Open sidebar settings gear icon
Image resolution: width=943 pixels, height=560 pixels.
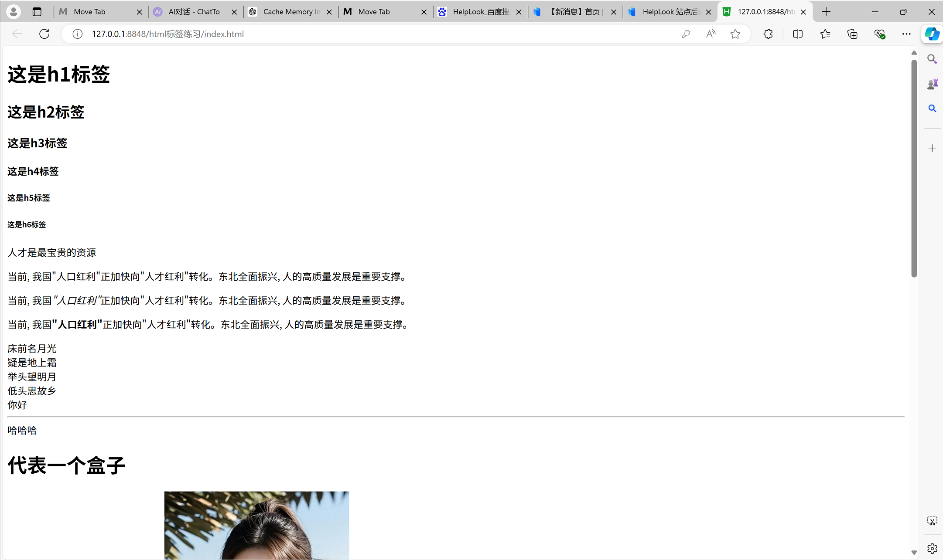(932, 548)
